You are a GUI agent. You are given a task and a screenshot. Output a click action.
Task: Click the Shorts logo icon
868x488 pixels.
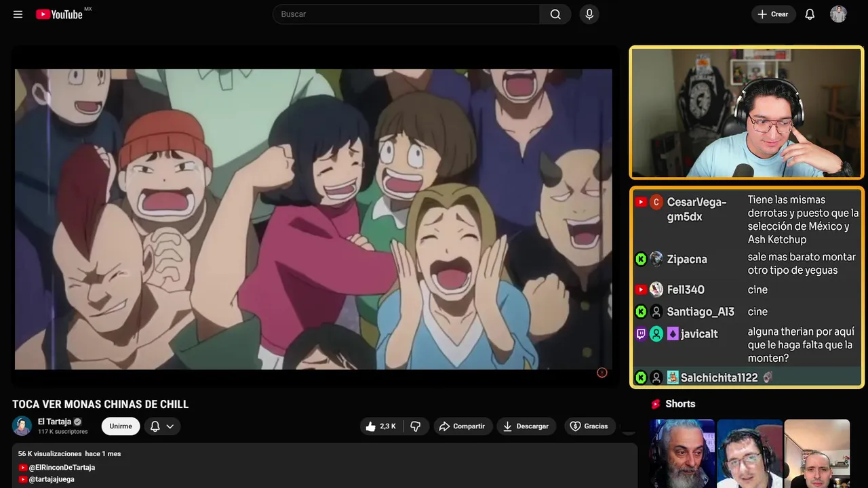point(656,404)
